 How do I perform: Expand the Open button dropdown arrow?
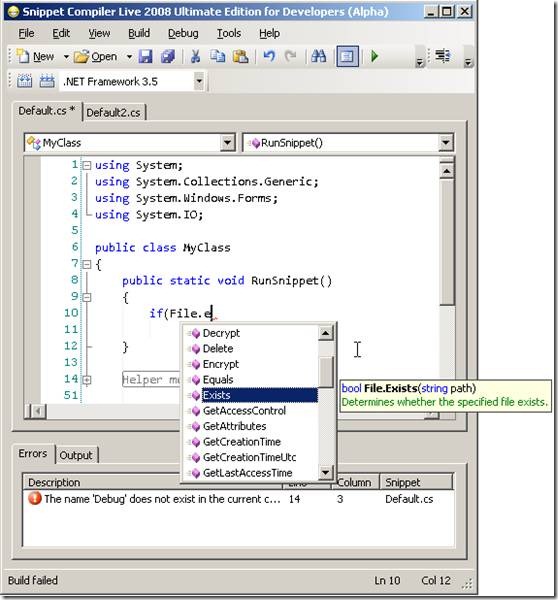(129, 57)
